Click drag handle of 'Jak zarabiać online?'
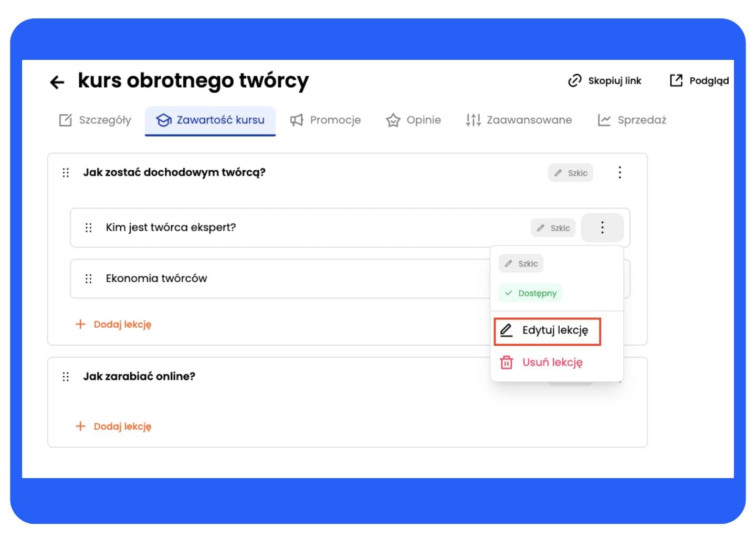The width and height of the screenshot is (756, 538). (x=66, y=376)
